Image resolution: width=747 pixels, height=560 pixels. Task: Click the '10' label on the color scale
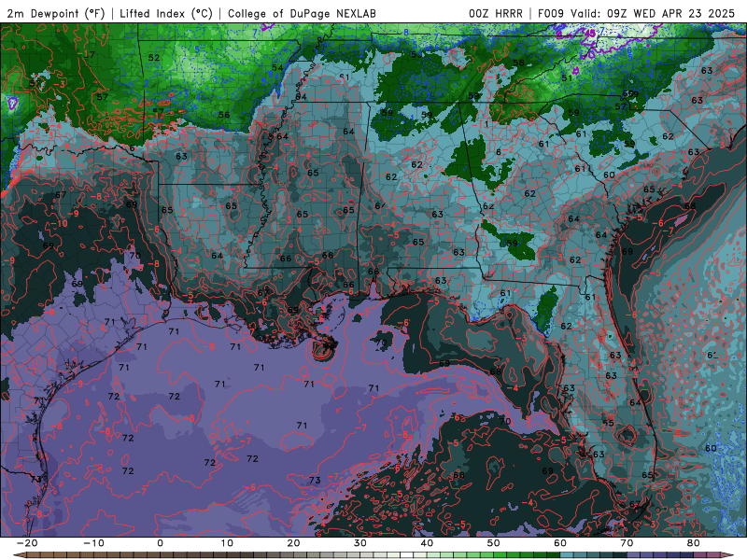[x=227, y=543]
